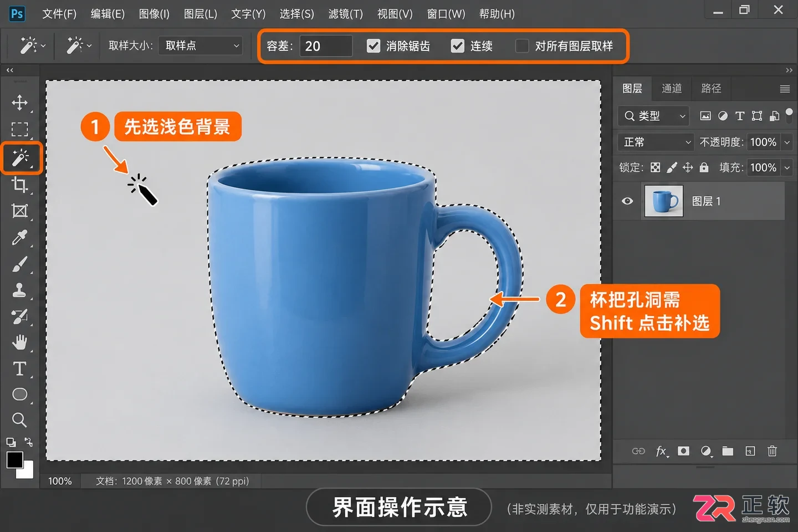This screenshot has height=532, width=798.
Task: Select the Ellipse shape tool
Action: point(19,394)
